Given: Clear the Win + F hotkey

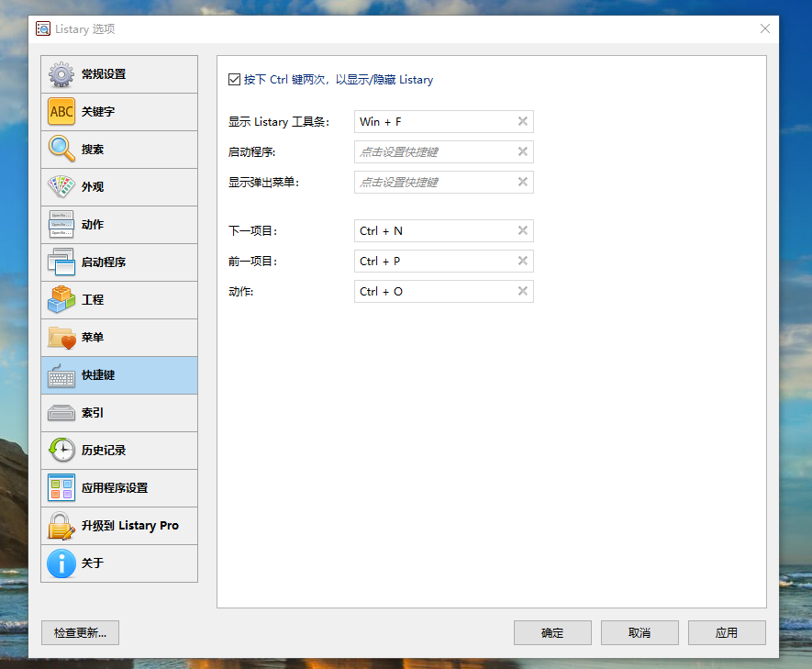Looking at the screenshot, I should (522, 121).
